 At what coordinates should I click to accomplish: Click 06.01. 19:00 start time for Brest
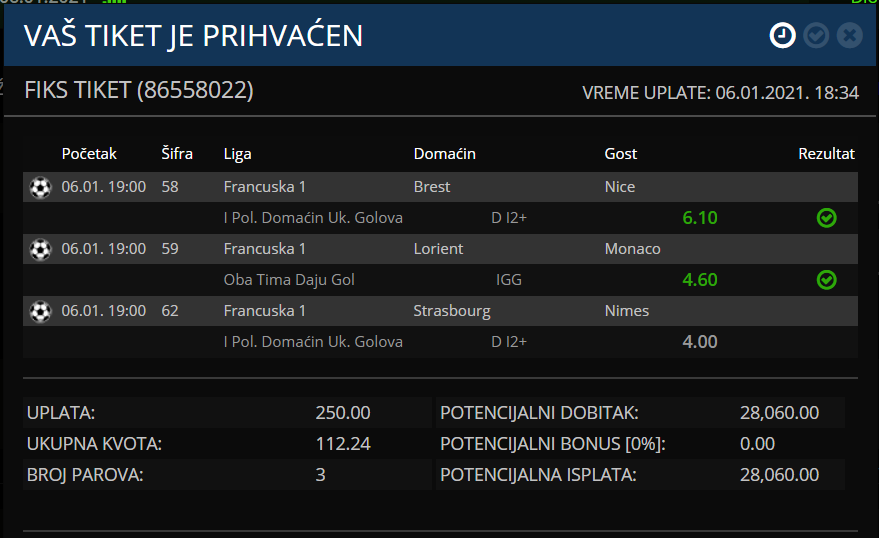point(104,187)
